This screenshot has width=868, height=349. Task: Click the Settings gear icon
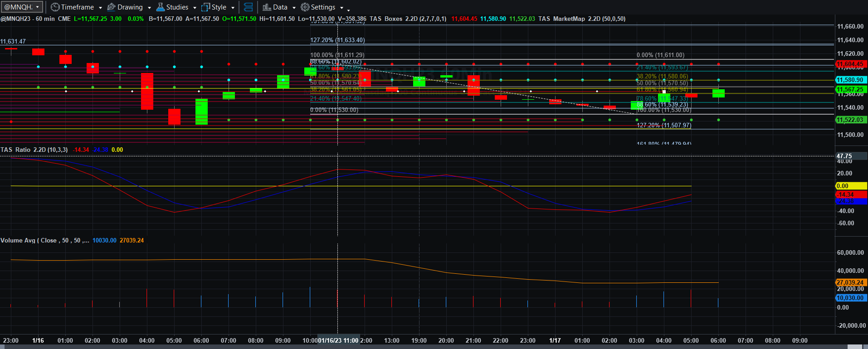point(305,7)
